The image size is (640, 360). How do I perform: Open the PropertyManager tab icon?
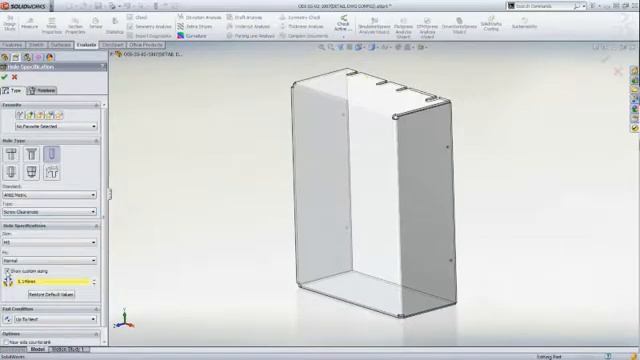click(16, 57)
